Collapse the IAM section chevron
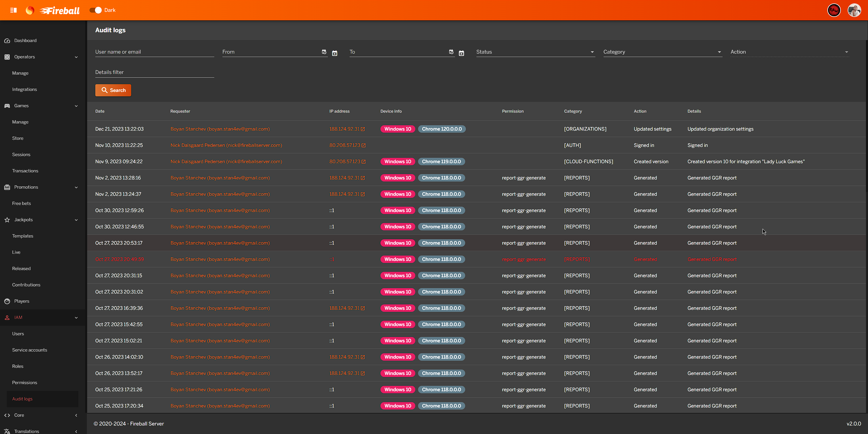This screenshot has width=868, height=434. click(76, 318)
